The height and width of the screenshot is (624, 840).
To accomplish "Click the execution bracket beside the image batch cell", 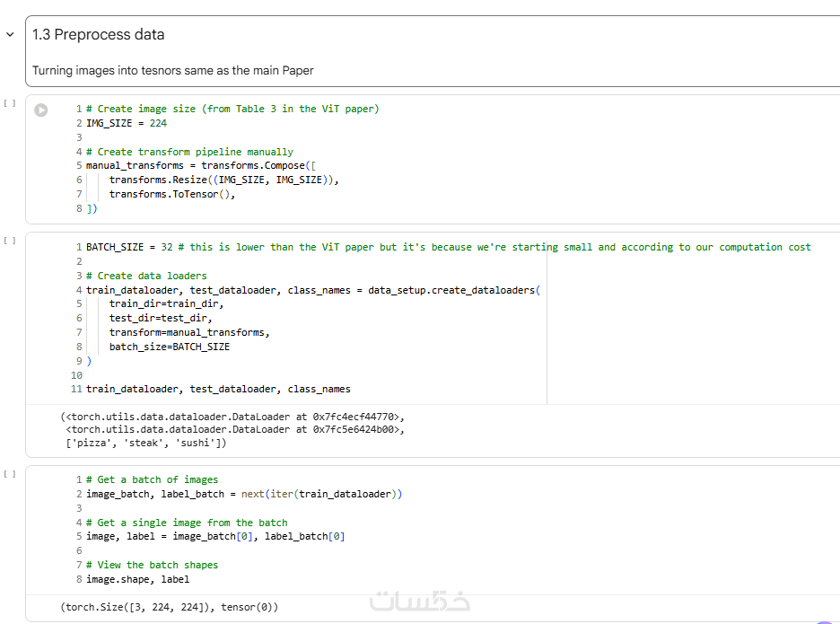I will (10, 473).
